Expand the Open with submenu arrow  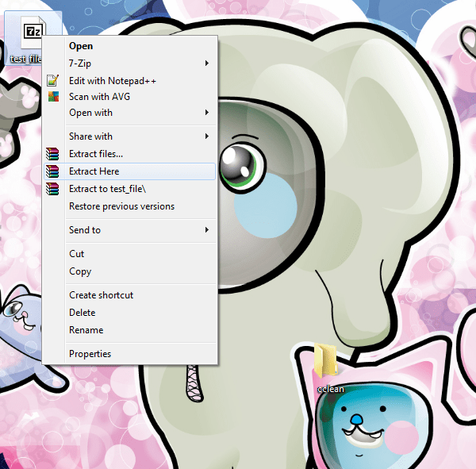(207, 113)
